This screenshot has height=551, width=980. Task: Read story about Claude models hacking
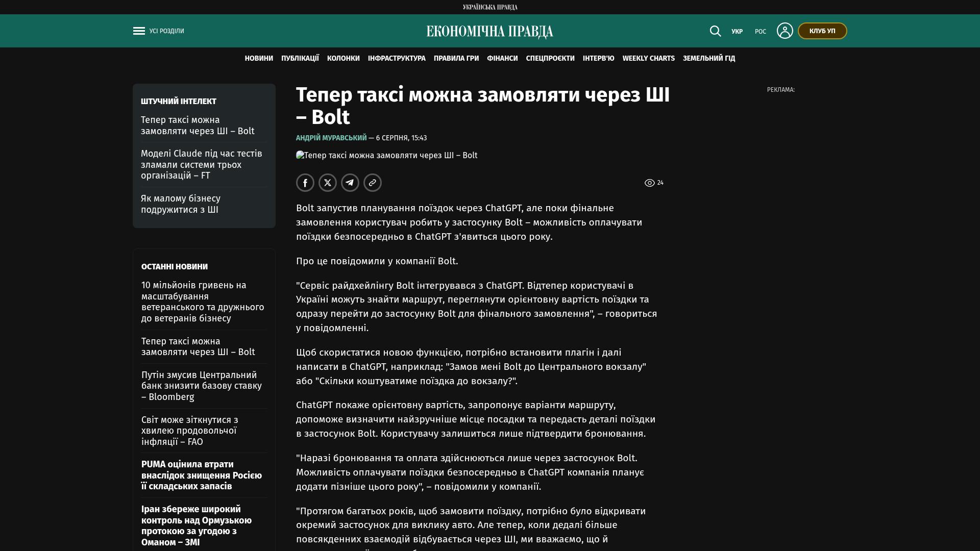point(202,165)
